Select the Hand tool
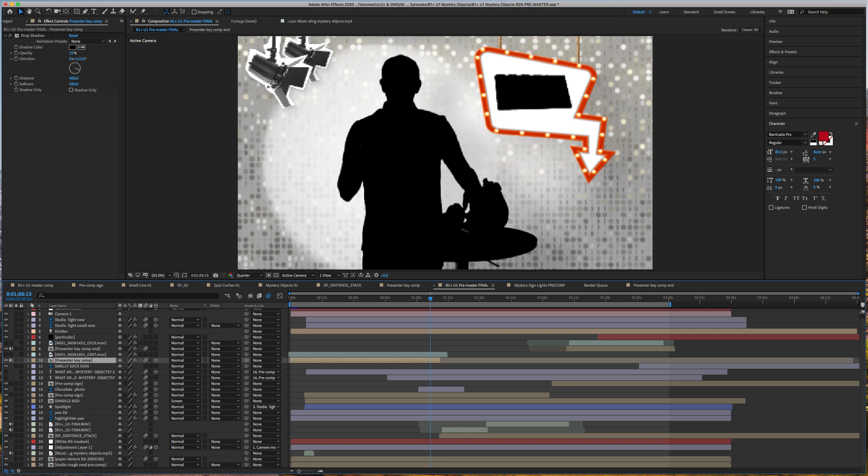 click(x=29, y=12)
